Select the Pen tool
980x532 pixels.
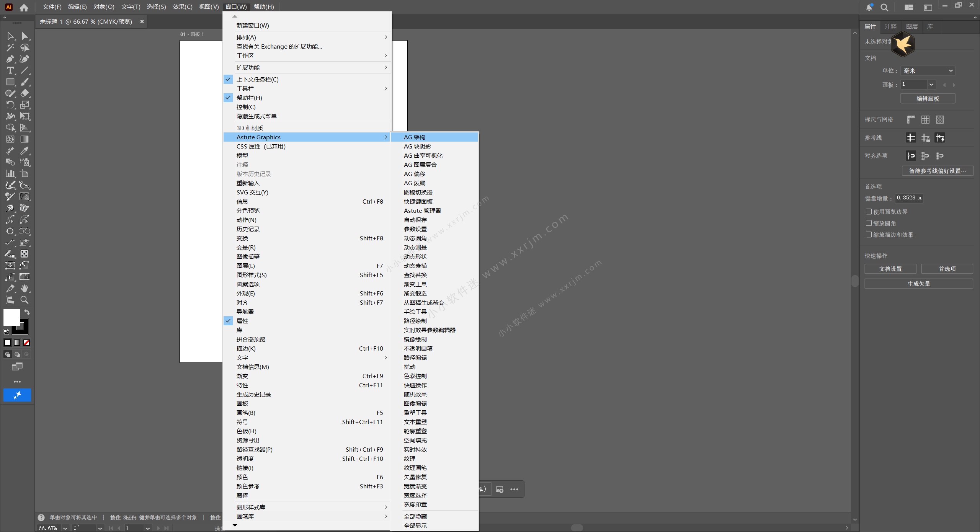point(10,59)
